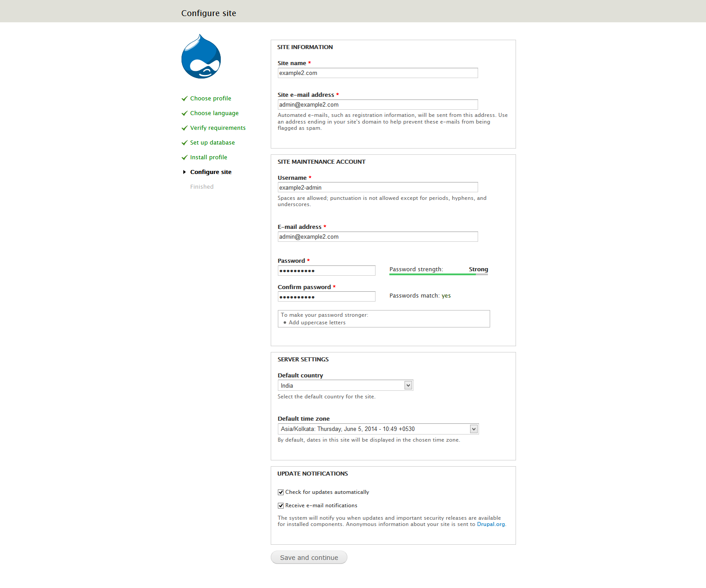Click the Configure site page heading
The image size is (706, 588).
click(x=209, y=13)
